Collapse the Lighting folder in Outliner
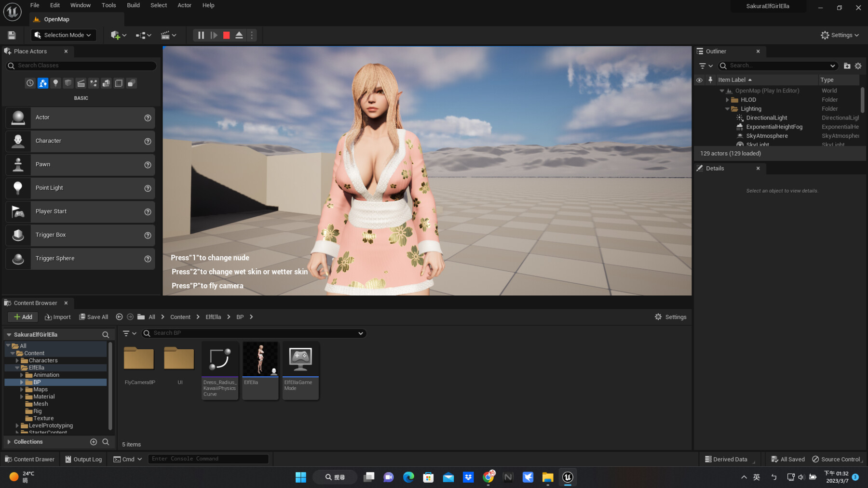The height and width of the screenshot is (488, 868). pos(727,109)
